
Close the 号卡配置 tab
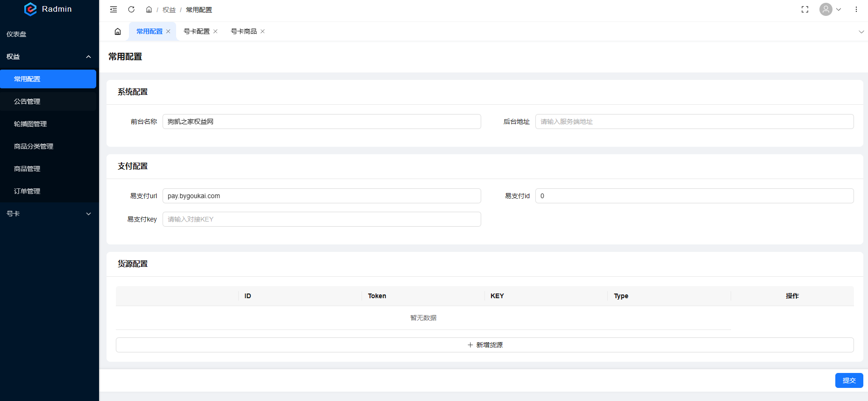(215, 31)
